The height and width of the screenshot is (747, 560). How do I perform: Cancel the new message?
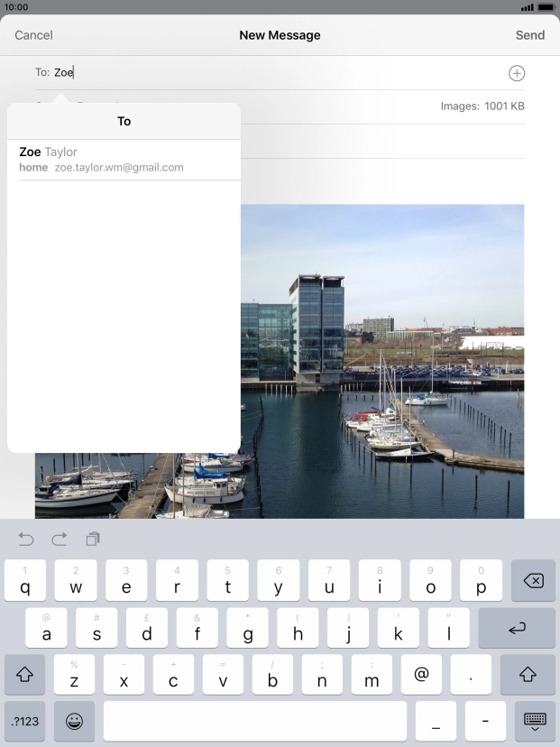point(33,35)
